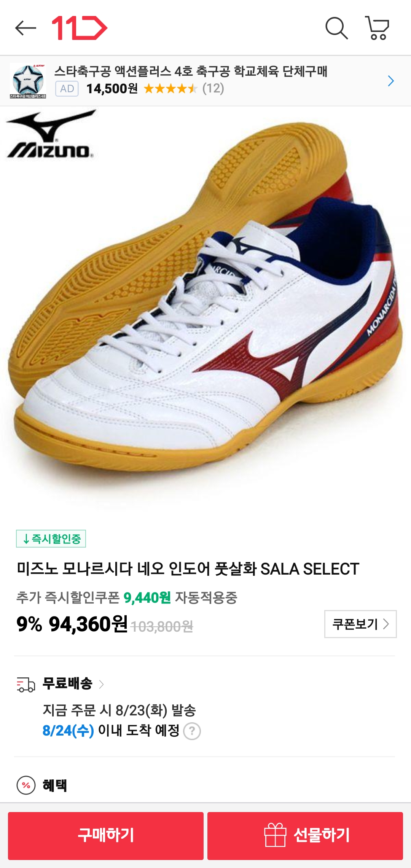Tap the 구매하기 purchase button
The height and width of the screenshot is (868, 411).
(x=106, y=836)
